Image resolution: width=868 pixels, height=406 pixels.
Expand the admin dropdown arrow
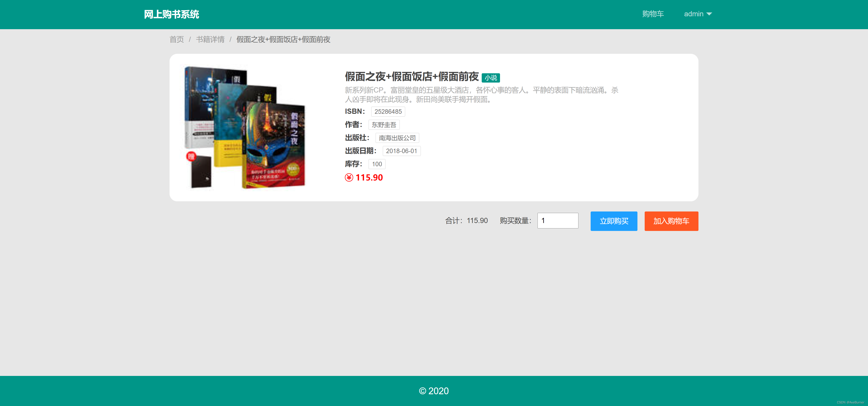709,14
